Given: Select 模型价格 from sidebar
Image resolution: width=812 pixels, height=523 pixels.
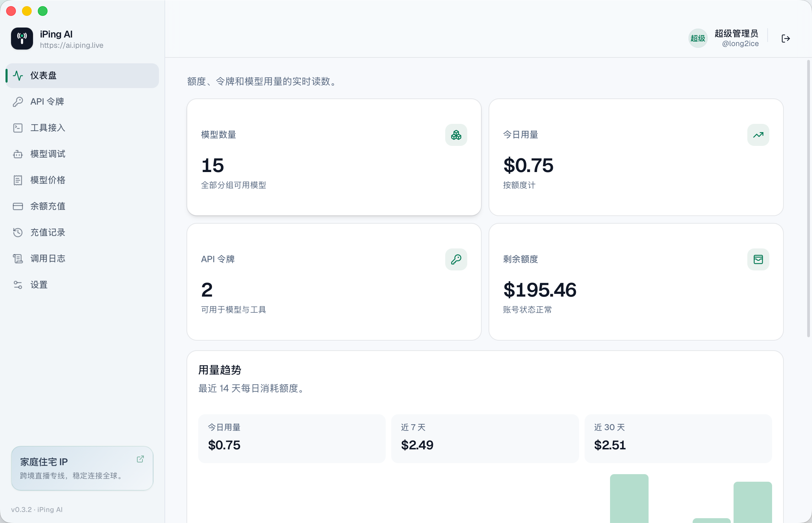Looking at the screenshot, I should [82, 180].
